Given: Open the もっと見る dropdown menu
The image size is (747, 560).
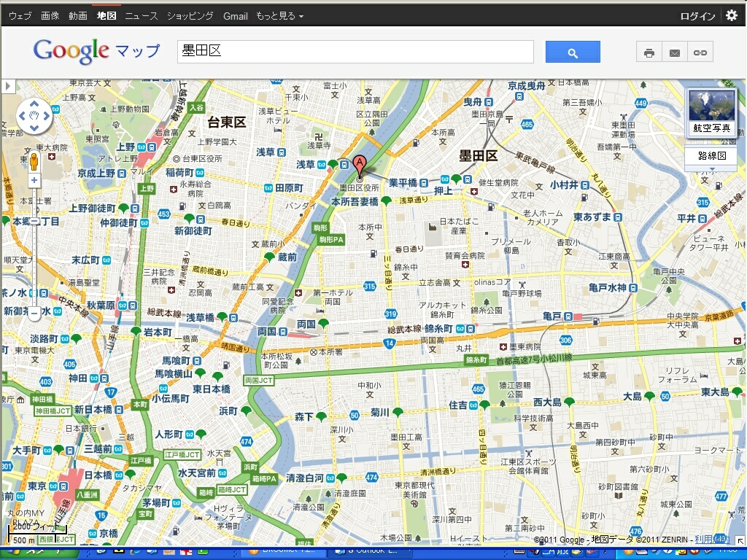Looking at the screenshot, I should pos(279,16).
